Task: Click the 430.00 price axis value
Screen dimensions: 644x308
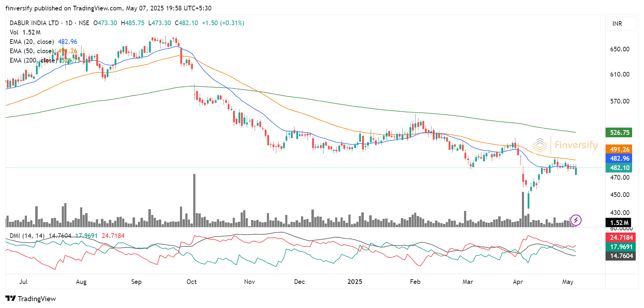Action: pos(620,213)
